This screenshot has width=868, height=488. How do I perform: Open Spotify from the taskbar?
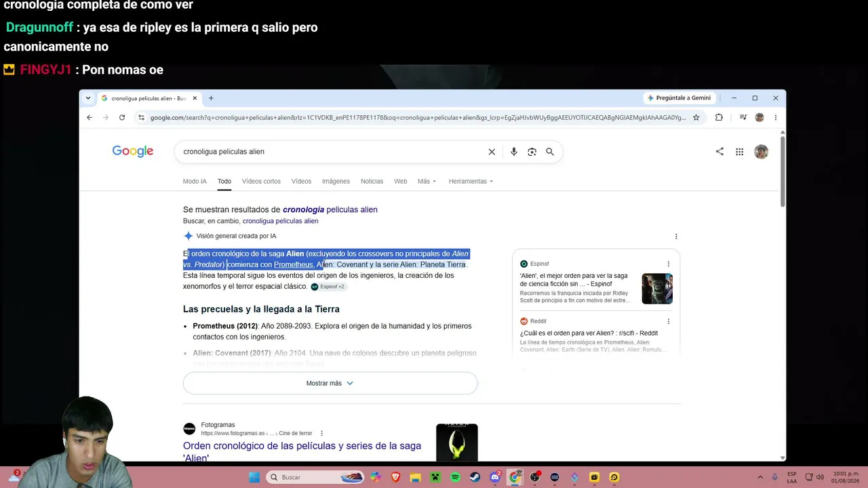click(x=455, y=477)
